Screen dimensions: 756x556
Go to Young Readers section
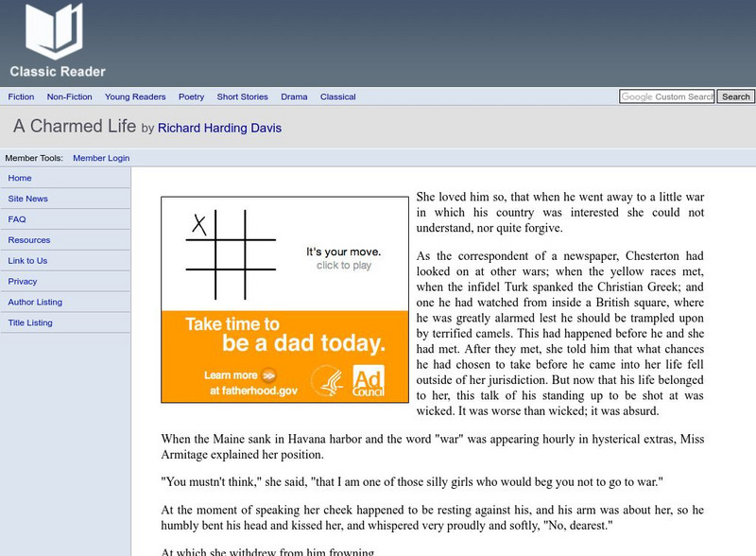pyautogui.click(x=135, y=96)
